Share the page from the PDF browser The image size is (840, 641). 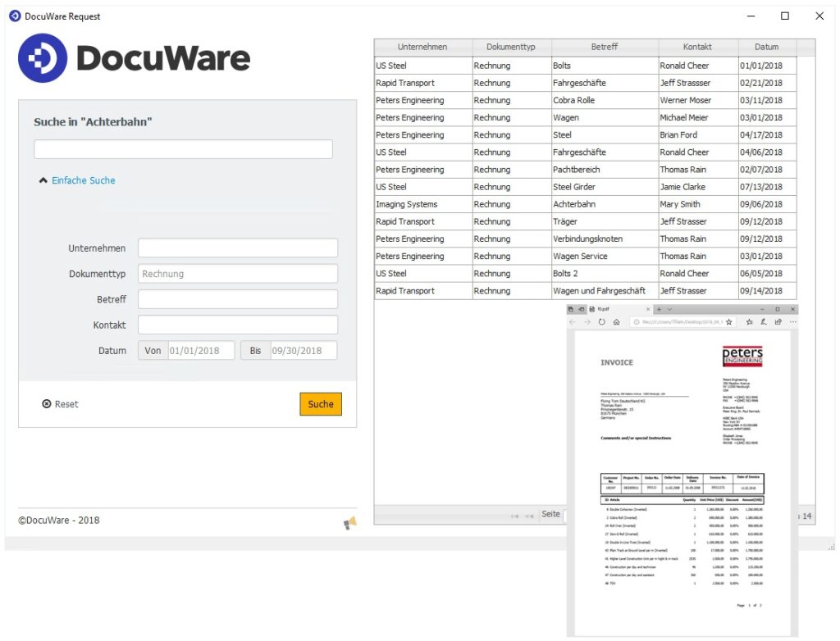pos(778,322)
